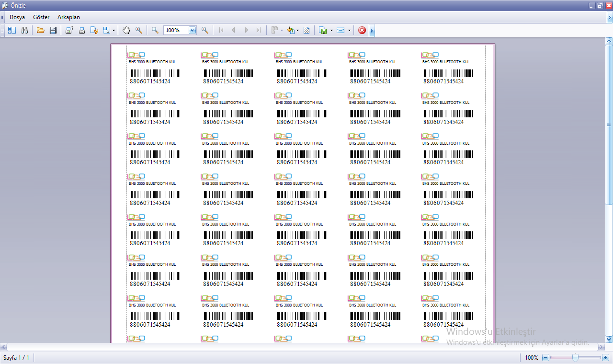
Task: Go to next page icon
Action: [246, 30]
